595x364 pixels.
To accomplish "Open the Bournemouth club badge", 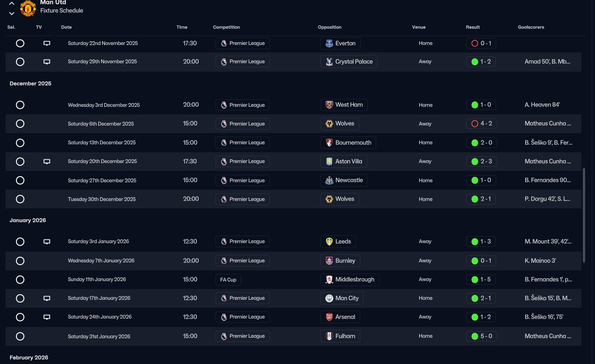I will [x=329, y=143].
